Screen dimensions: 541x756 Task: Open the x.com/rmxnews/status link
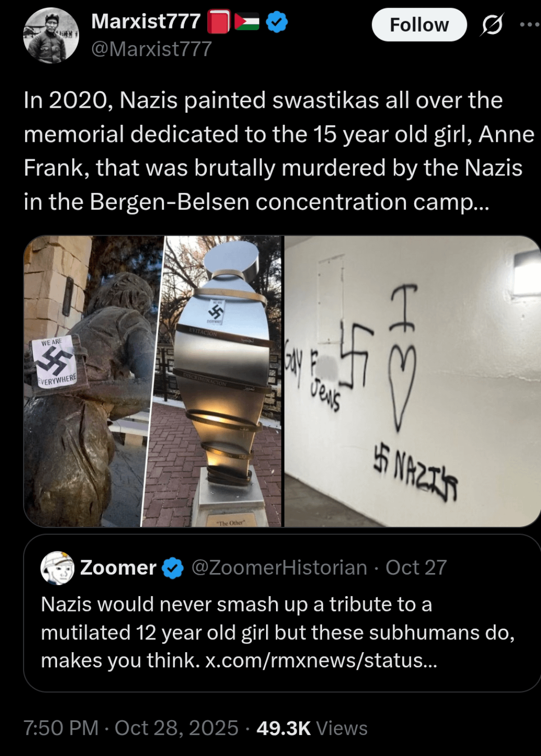[321, 661]
